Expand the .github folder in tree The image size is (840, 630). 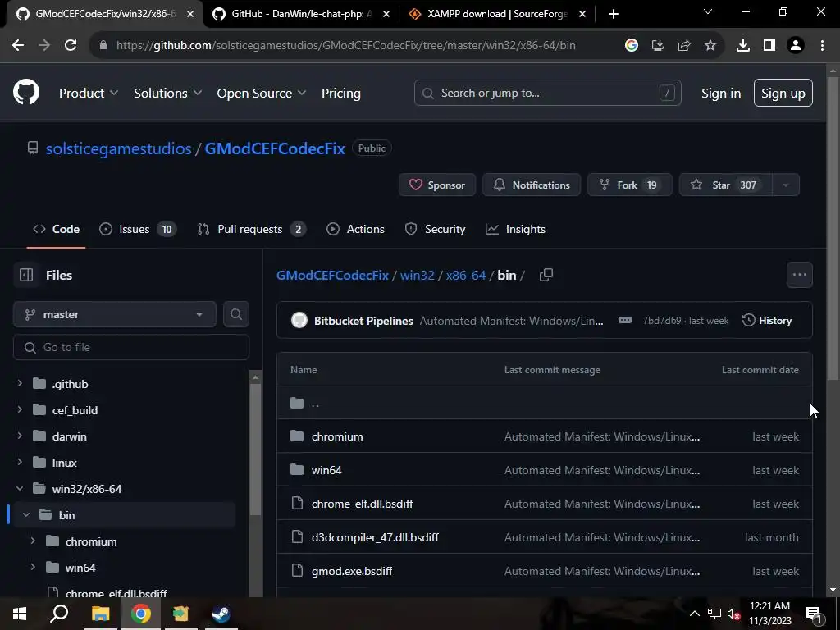click(x=20, y=383)
